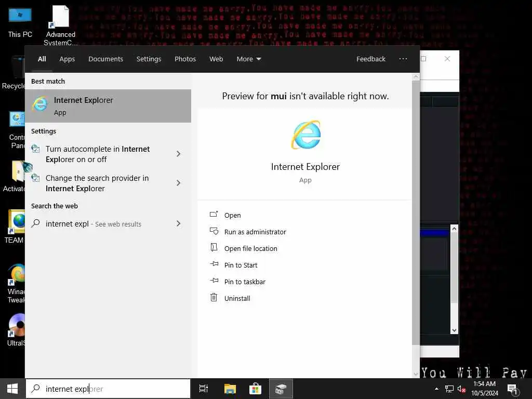Choose Pin to taskbar
Image resolution: width=532 pixels, height=399 pixels.
pos(245,282)
